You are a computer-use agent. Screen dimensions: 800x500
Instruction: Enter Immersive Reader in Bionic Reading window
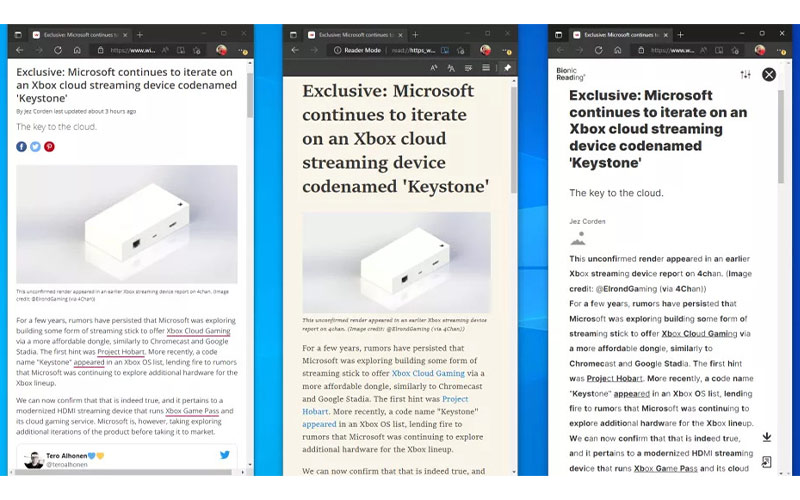719,50
